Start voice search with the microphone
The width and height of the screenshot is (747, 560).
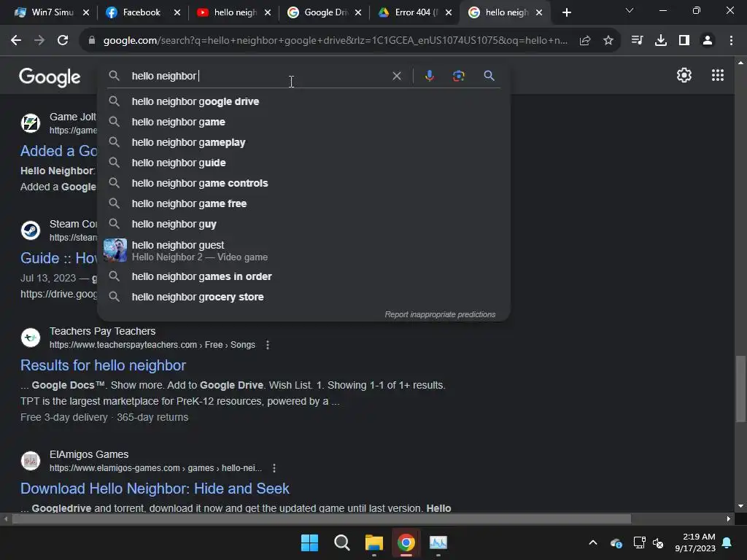(x=429, y=76)
